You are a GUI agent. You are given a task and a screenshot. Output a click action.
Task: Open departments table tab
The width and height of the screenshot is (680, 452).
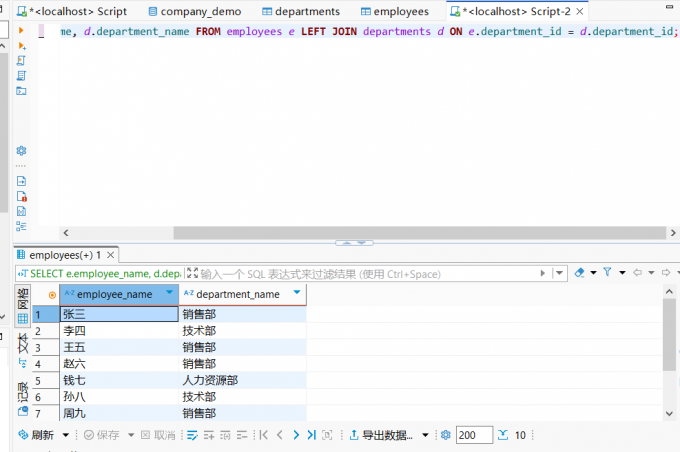[301, 11]
